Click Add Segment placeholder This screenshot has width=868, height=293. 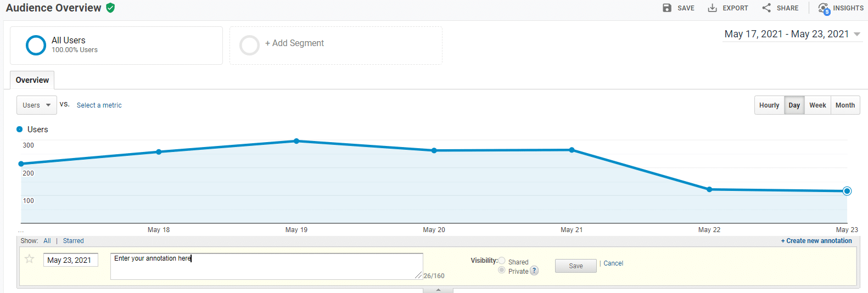(x=294, y=43)
